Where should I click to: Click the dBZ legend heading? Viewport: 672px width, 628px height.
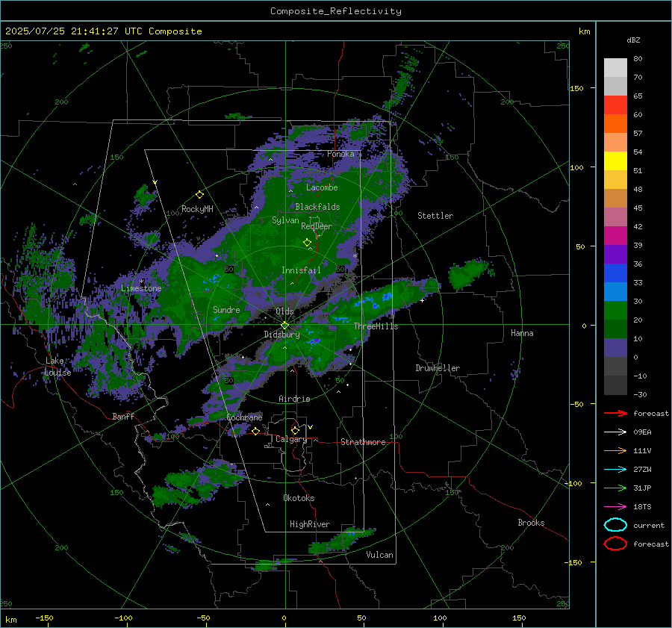[x=633, y=40]
